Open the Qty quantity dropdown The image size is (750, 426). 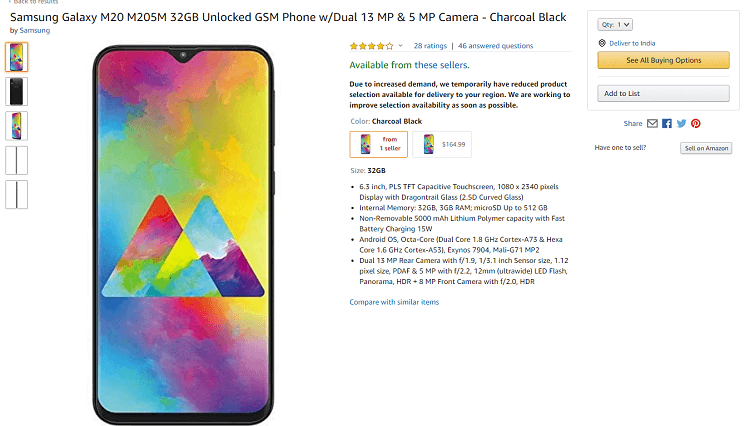(615, 24)
